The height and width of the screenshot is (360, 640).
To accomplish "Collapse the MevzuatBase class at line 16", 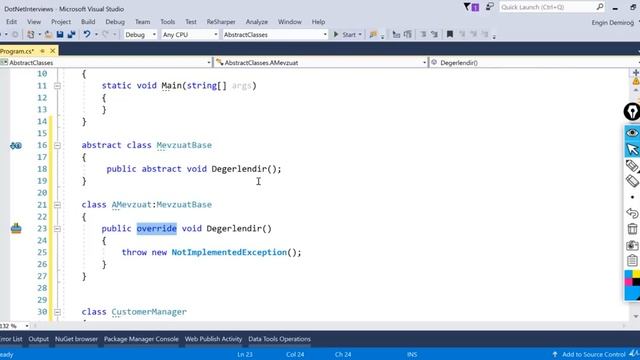I will coord(57,145).
